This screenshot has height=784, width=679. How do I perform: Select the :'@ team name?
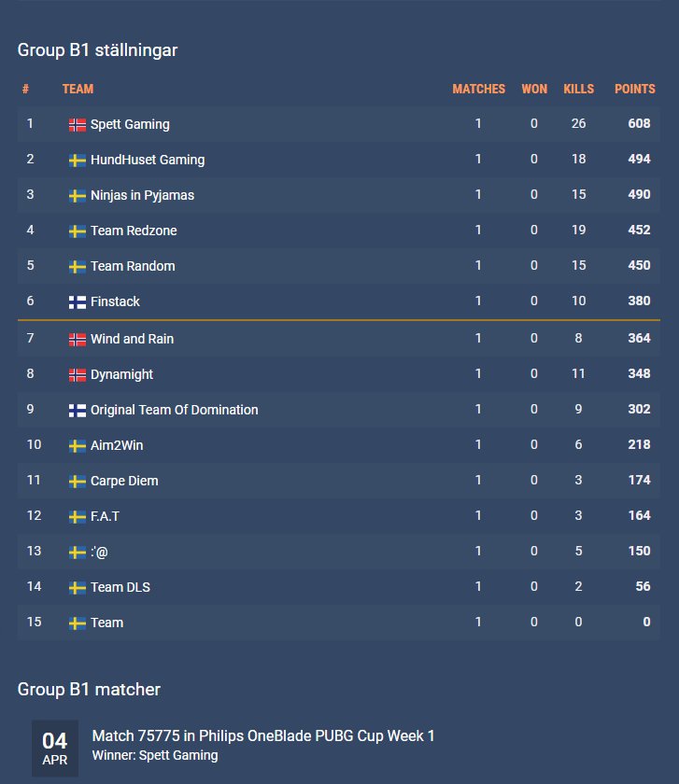(99, 552)
